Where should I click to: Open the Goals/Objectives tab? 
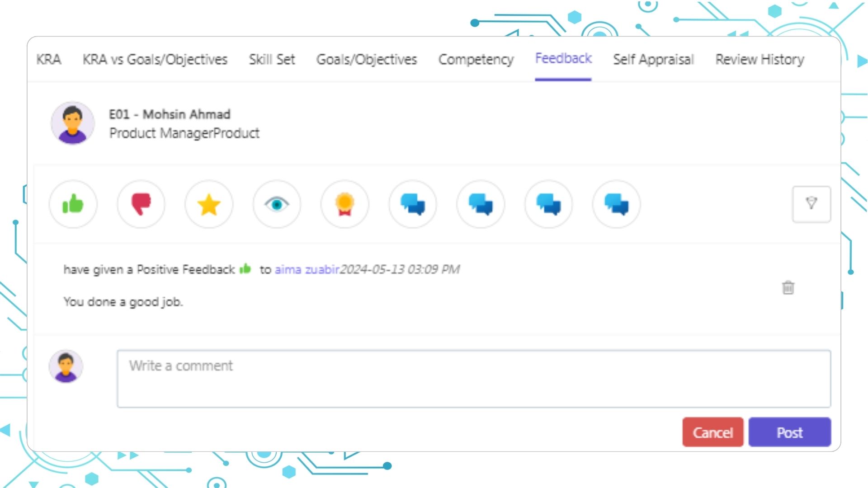366,59
